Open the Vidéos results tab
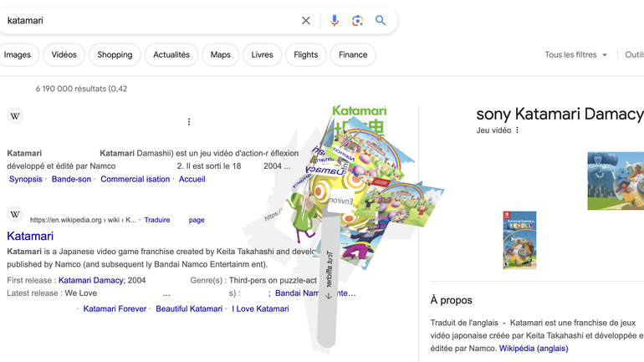This screenshot has width=644, height=362. pos(64,55)
